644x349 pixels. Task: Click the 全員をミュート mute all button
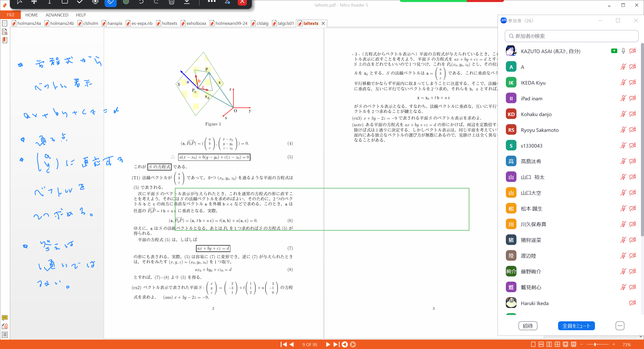coord(576,326)
